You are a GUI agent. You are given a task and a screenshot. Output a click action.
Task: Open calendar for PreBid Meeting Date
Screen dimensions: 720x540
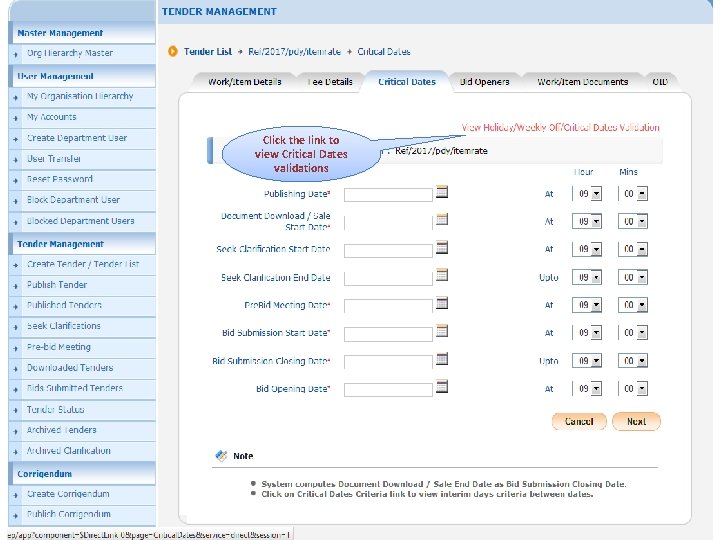442,303
